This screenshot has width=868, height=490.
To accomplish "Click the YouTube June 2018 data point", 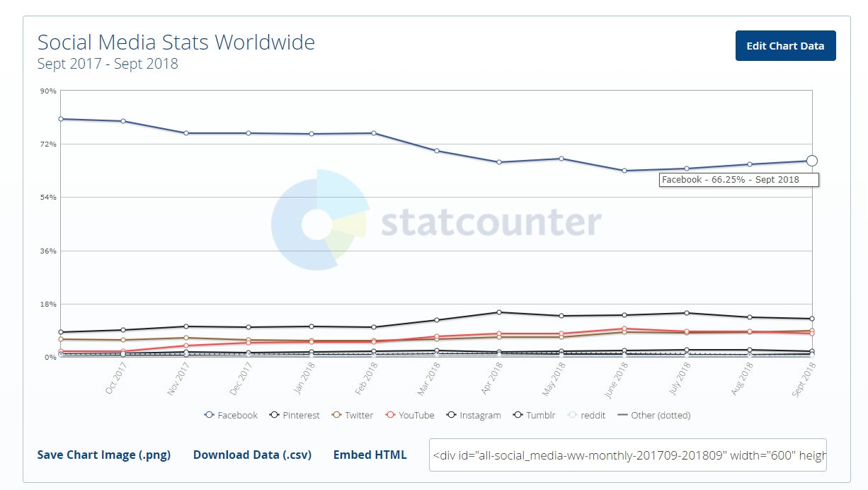I will click(x=624, y=329).
